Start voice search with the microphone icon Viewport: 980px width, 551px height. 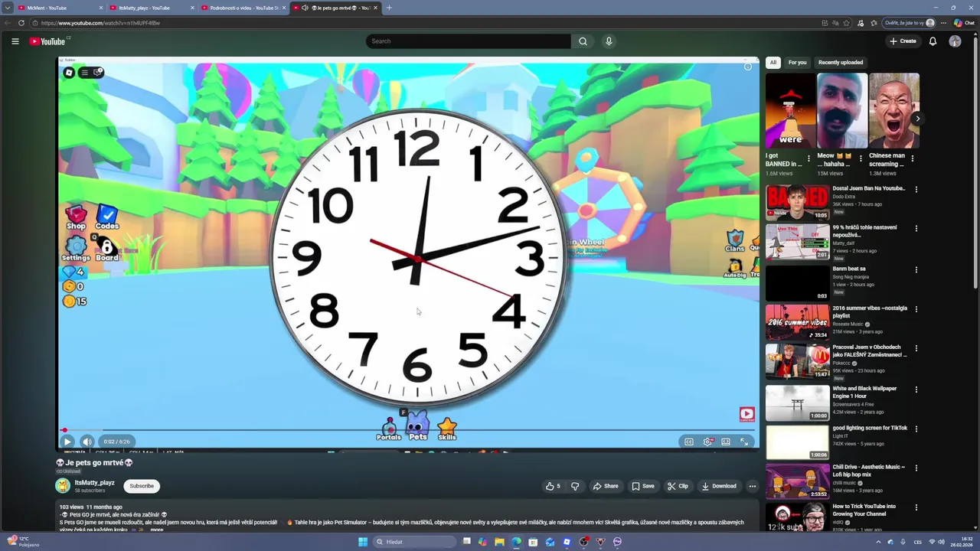[609, 41]
